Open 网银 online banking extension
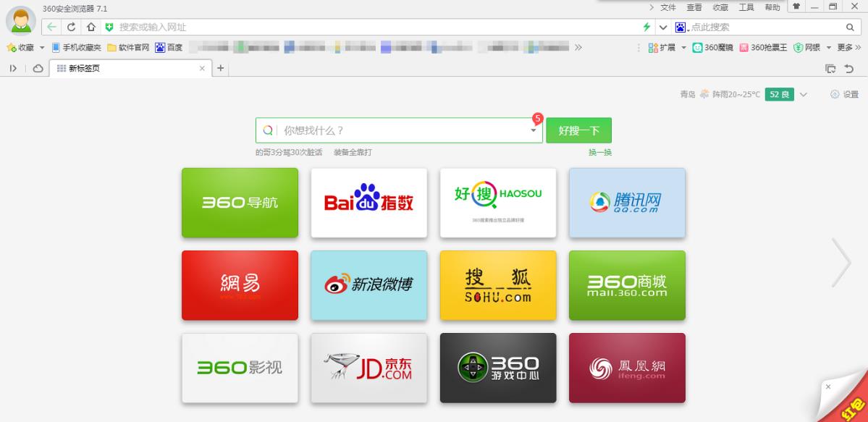Viewport: 868px width, 422px height. pyautogui.click(x=806, y=48)
